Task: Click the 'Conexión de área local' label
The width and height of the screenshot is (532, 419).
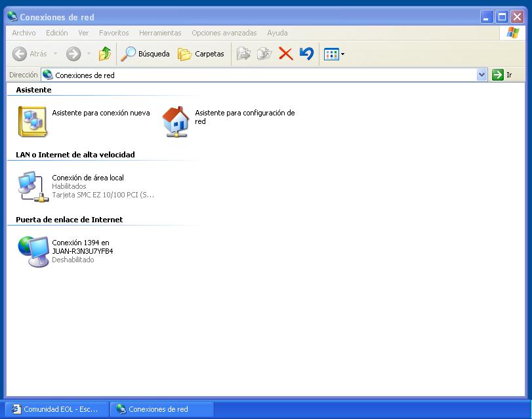Action: point(87,178)
